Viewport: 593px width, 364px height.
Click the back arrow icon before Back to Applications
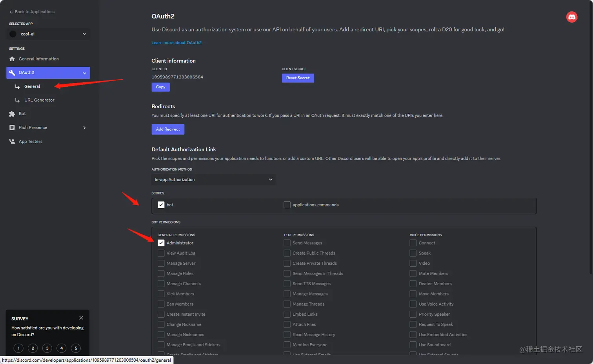11,12
